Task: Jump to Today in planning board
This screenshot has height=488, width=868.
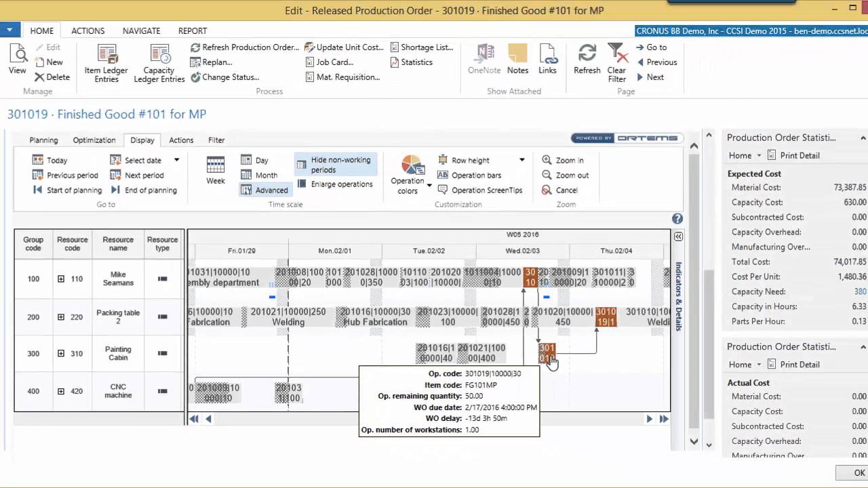Action: (50, 161)
